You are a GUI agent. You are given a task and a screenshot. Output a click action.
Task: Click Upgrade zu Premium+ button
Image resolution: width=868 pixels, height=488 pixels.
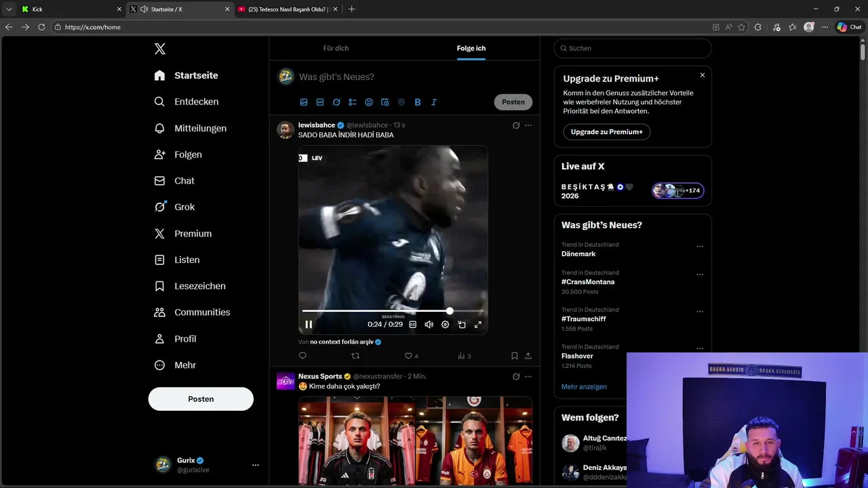pyautogui.click(x=607, y=132)
